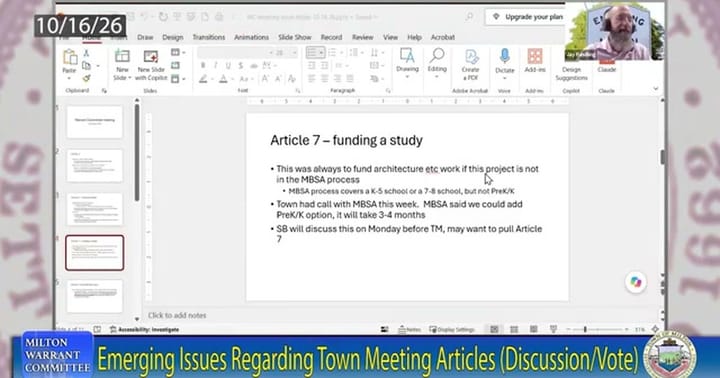The height and width of the screenshot is (378, 720).
Task: Open the slide Layout dropdown
Action: (x=178, y=52)
